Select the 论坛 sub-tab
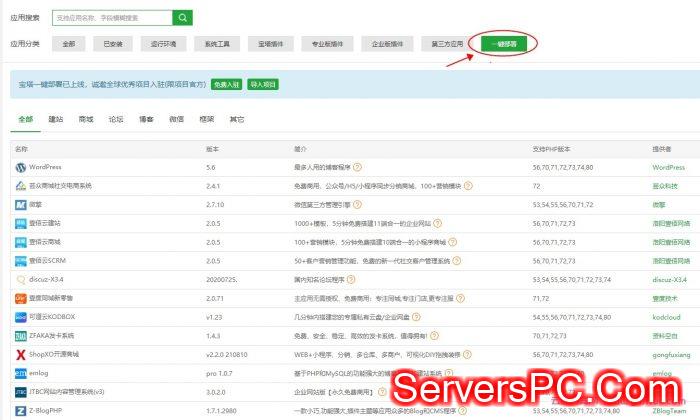The image size is (700, 420). coord(116,119)
